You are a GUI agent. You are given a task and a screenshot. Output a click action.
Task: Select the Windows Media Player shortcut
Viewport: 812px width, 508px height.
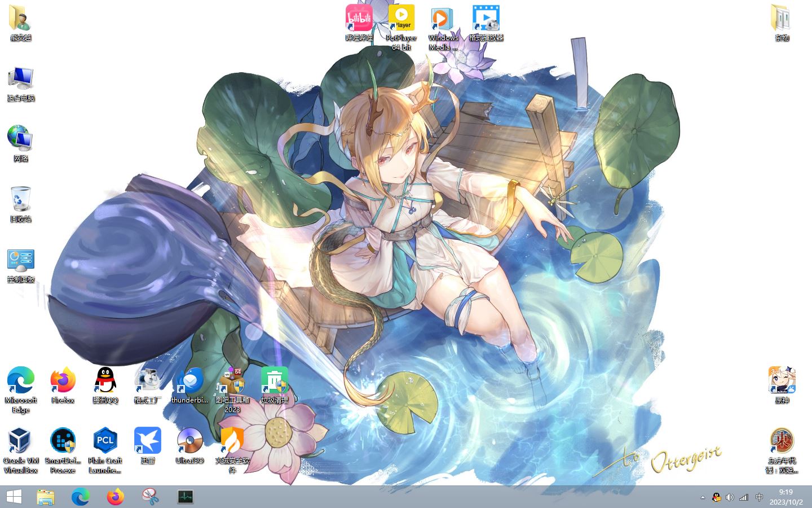[x=443, y=19]
